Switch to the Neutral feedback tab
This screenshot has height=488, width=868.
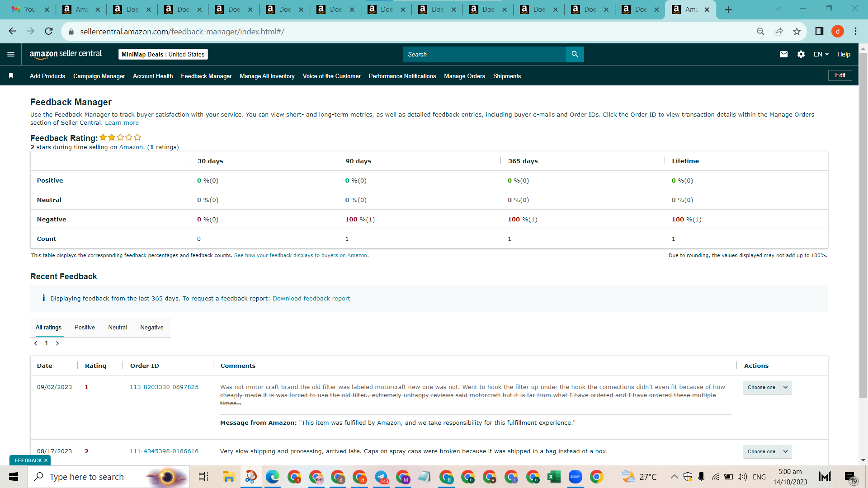tap(118, 328)
